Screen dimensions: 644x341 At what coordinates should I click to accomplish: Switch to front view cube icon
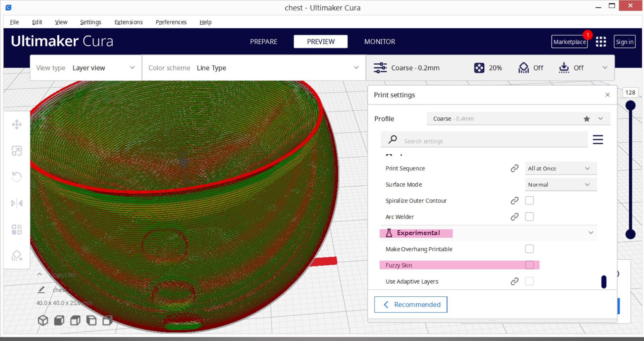click(x=59, y=321)
